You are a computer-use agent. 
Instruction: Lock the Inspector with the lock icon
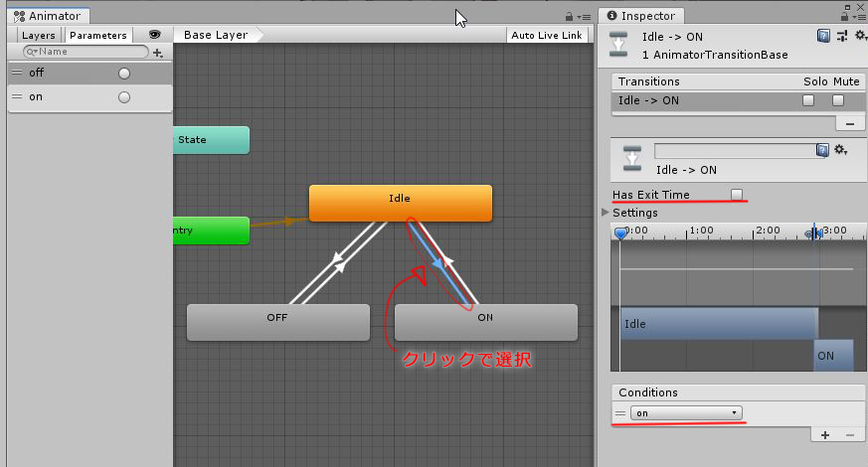tap(844, 17)
